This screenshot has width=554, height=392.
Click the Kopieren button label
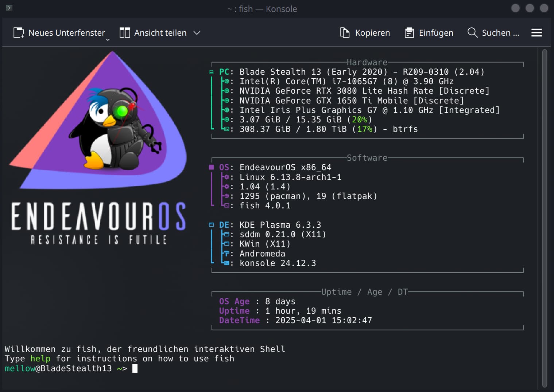(x=372, y=33)
